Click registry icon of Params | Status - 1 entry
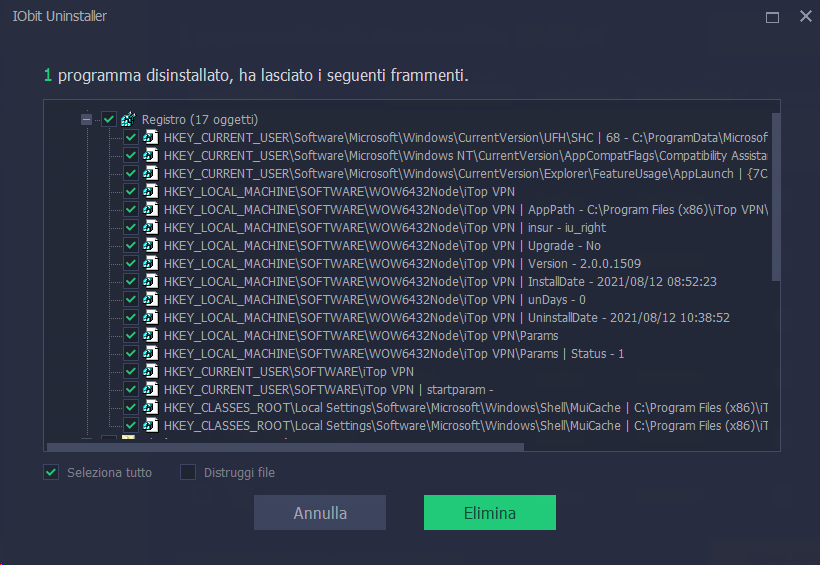 tap(151, 354)
